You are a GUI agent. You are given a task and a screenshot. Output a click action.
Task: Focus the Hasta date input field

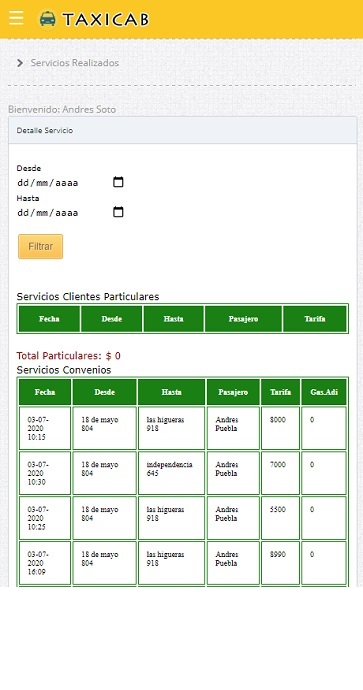pos(70,213)
